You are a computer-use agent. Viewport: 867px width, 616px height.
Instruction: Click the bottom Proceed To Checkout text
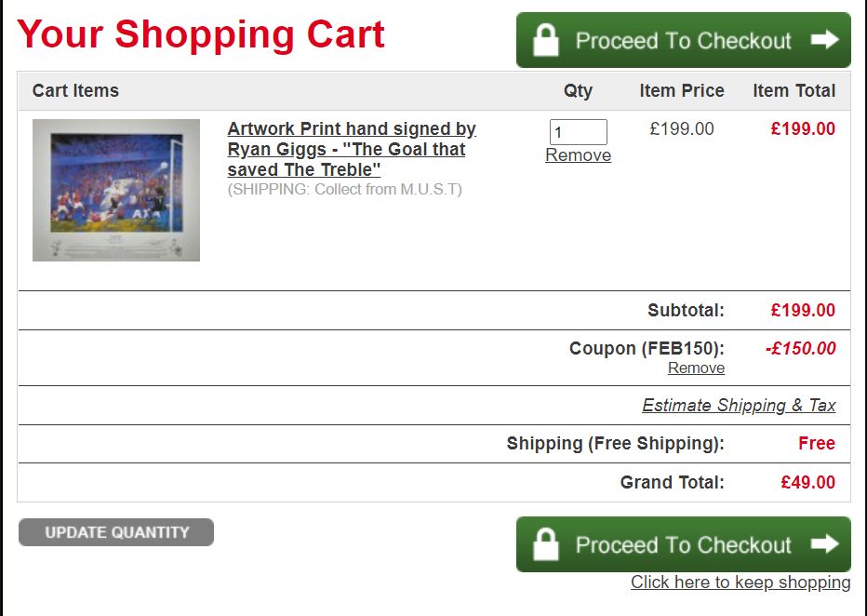(683, 545)
